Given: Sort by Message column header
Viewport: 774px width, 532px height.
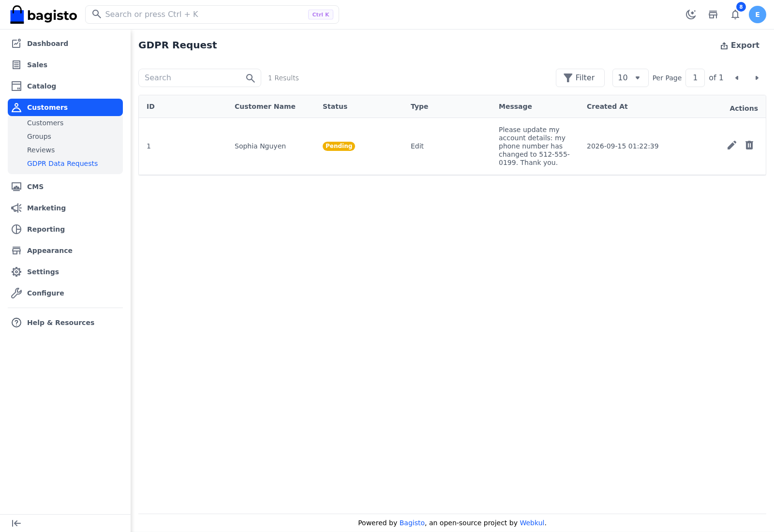Looking at the screenshot, I should tap(515, 106).
